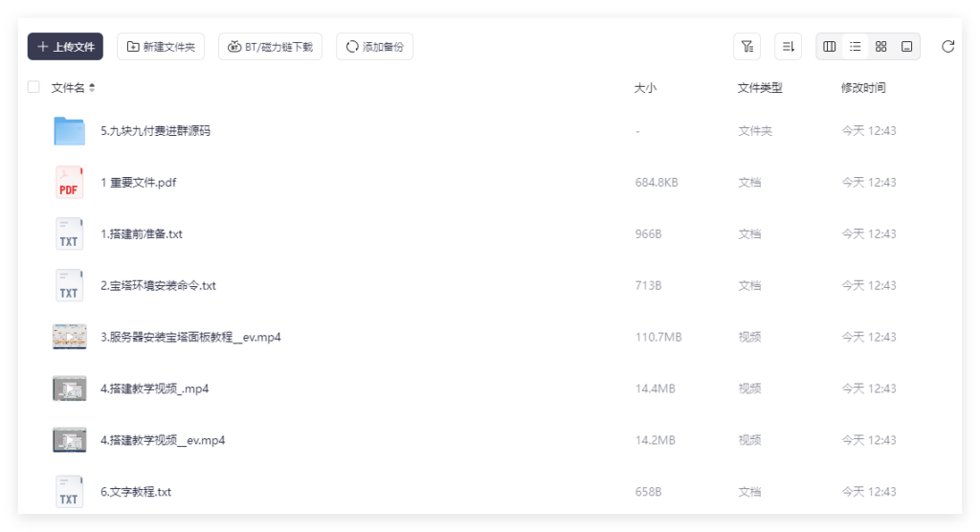Switch to large preview view icon
The image size is (980, 532).
pos(906,47)
